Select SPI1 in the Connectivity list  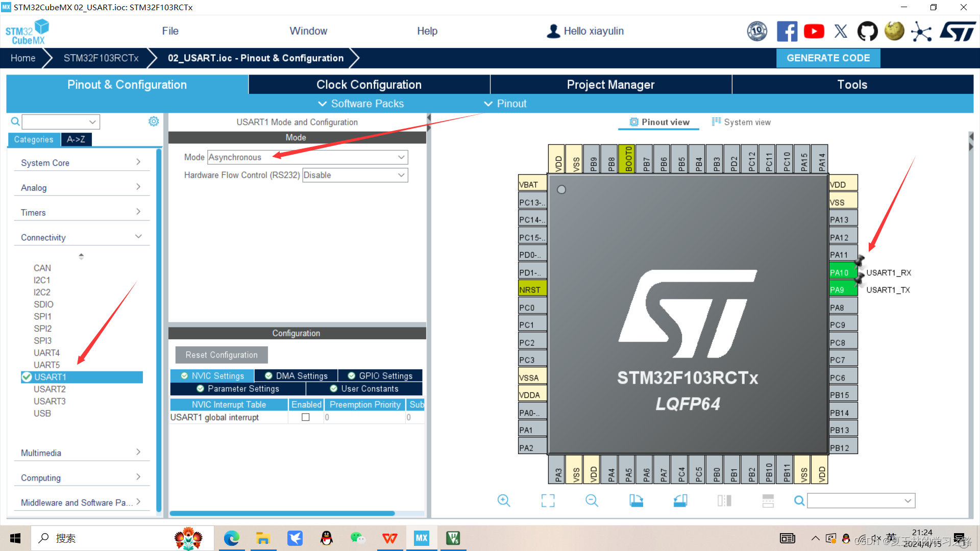[42, 316]
